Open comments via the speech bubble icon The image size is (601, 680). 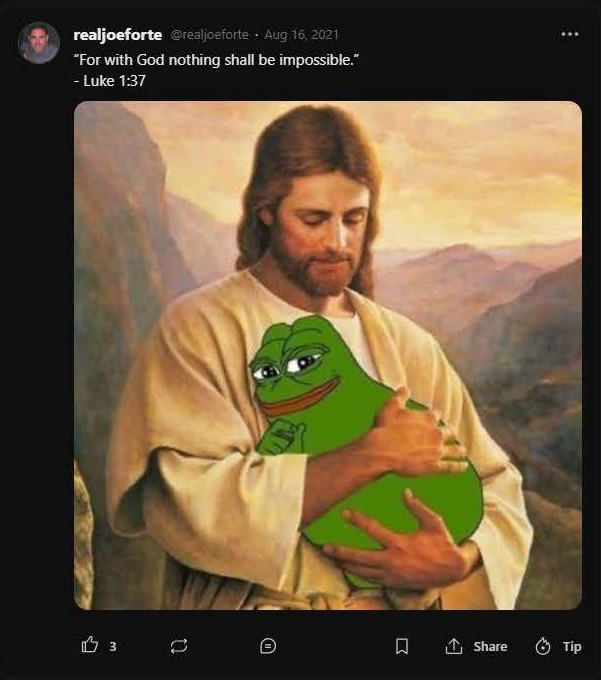click(x=268, y=646)
